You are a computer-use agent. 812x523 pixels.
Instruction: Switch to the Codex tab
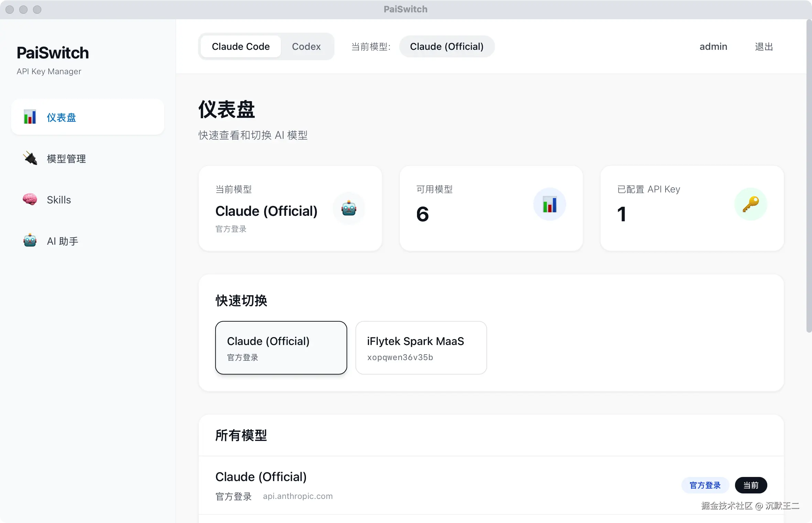[x=306, y=46]
